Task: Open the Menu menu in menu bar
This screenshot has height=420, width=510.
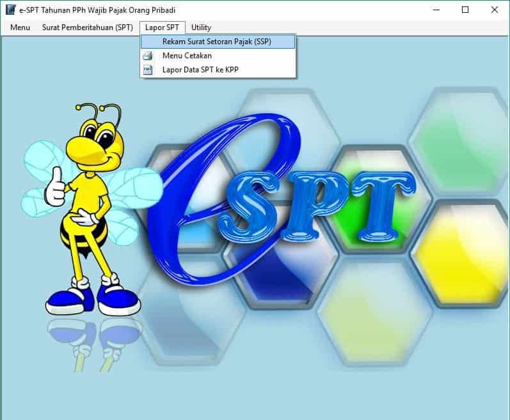Action: pos(20,28)
